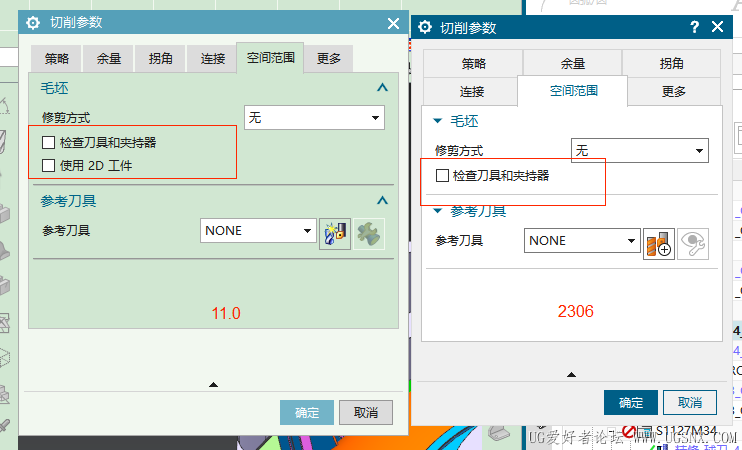This screenshot has width=742, height=450.
Task: Click the new tool icon in the 2306 dialog
Action: (659, 244)
